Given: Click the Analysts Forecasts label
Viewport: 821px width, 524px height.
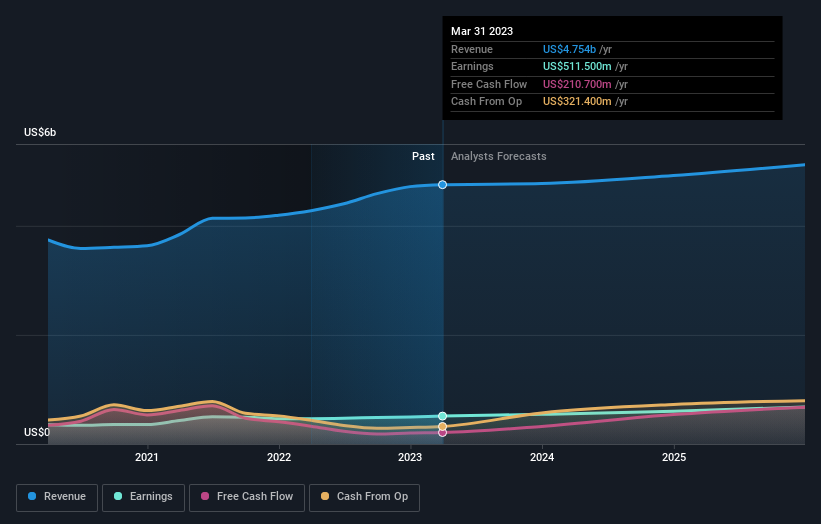Looking at the screenshot, I should tap(498, 156).
